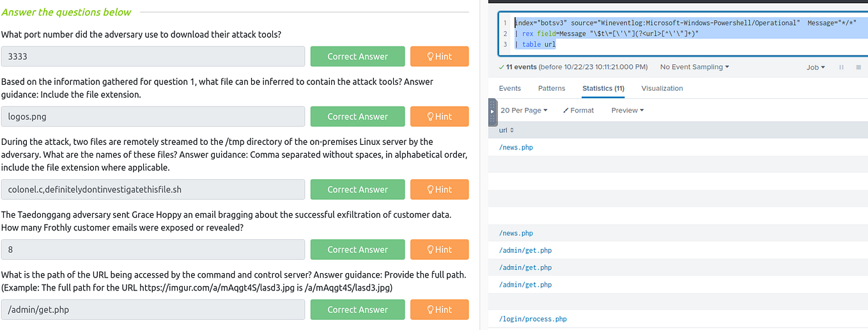Expand the collapsed fields sidebar handle
868x330 pixels.
[492, 112]
